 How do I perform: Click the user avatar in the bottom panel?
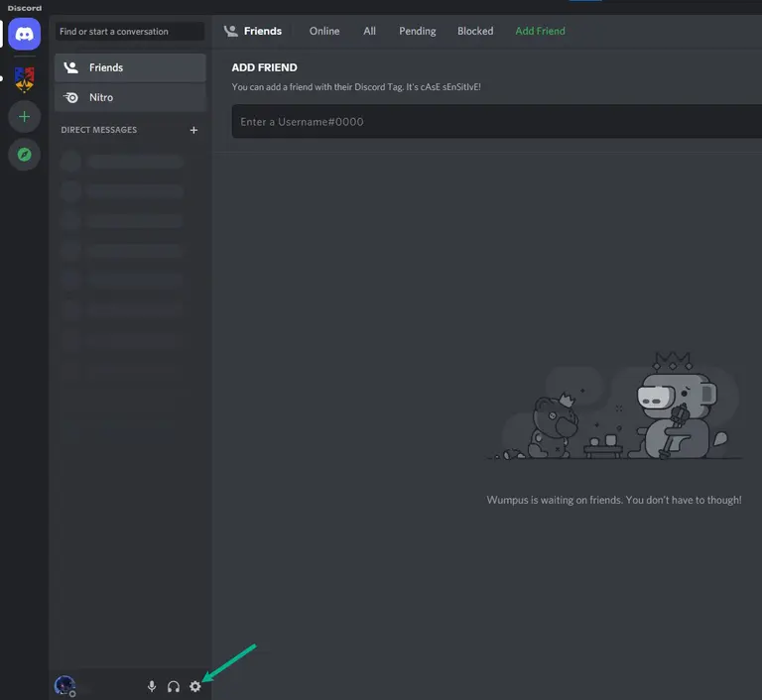coord(64,686)
